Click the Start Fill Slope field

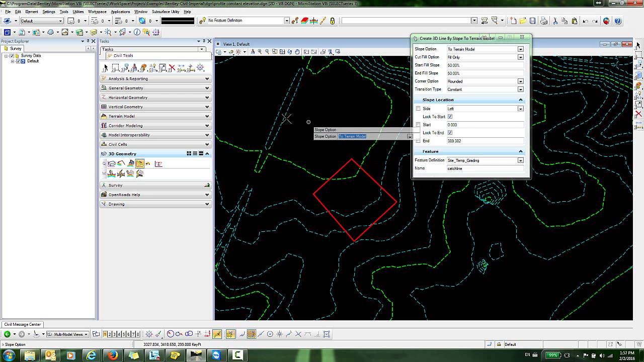485,65
